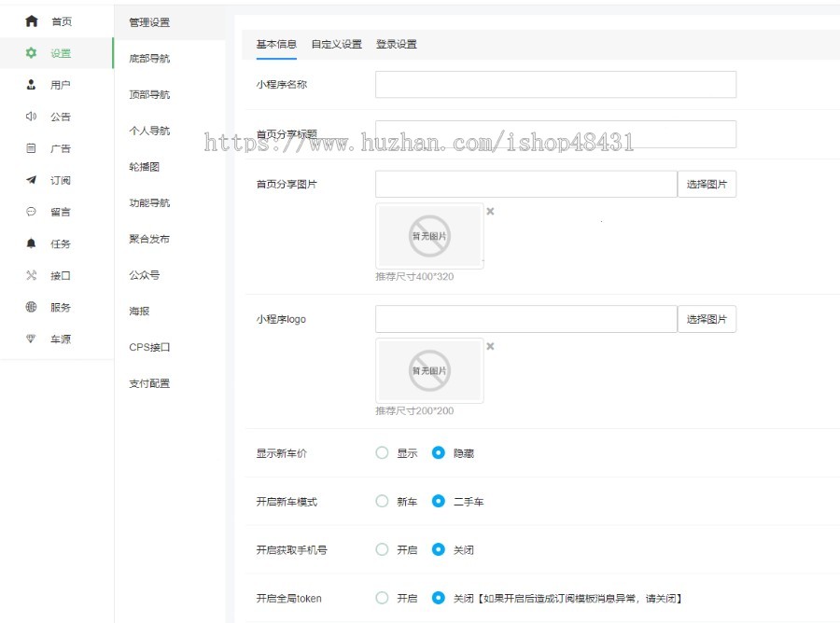Click the user icon beside 用户
Image resolution: width=840 pixels, height=623 pixels.
pyautogui.click(x=31, y=85)
